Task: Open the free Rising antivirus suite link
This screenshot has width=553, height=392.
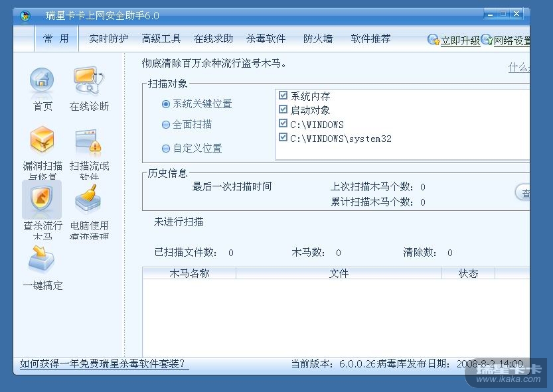Action: point(104,363)
